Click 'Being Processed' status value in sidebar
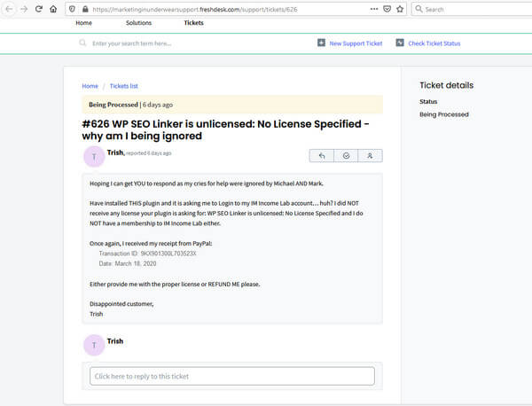532x406 pixels. 444,114
